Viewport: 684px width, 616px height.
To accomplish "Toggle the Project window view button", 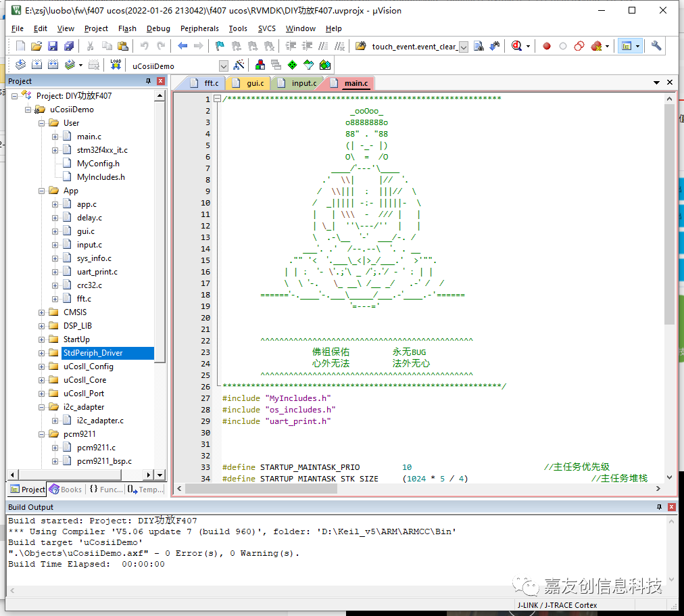I will 627,46.
